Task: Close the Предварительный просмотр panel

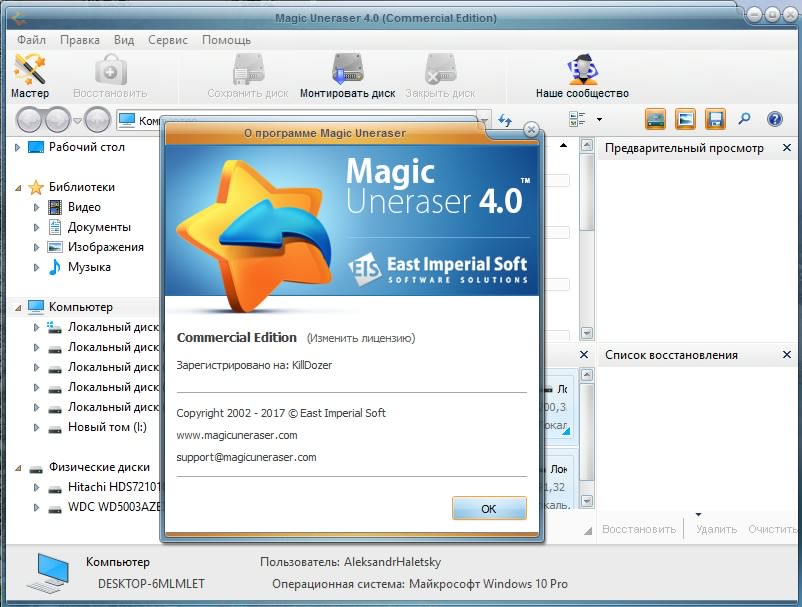Action: click(x=786, y=148)
